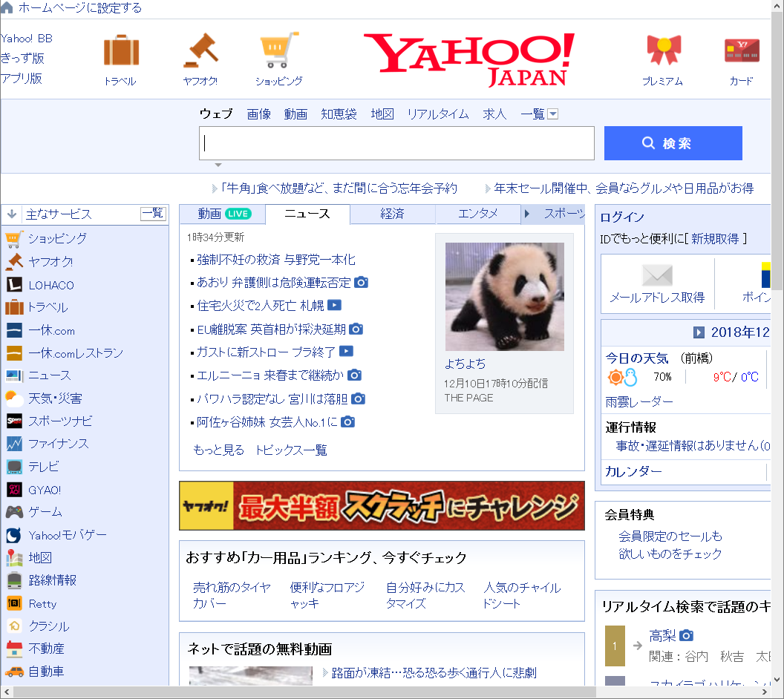The width and height of the screenshot is (784, 699).
Task: Open ゲーム controller icon in sidebar
Action: [x=14, y=512]
